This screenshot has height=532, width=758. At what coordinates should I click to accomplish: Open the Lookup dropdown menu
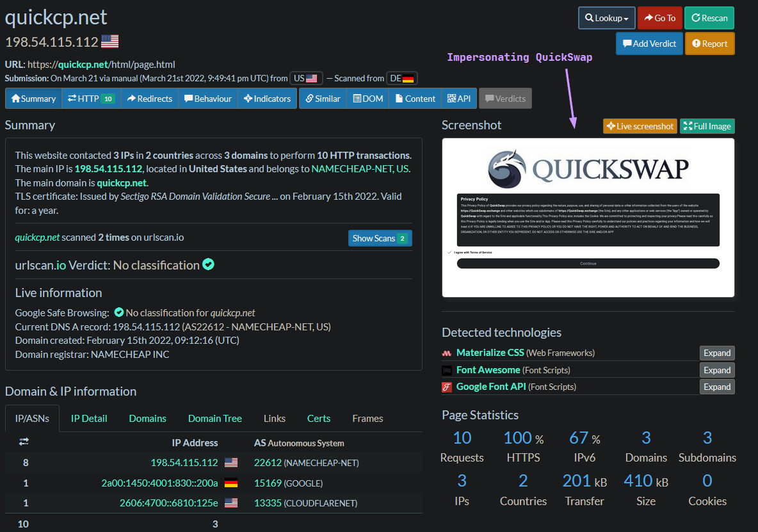click(607, 18)
